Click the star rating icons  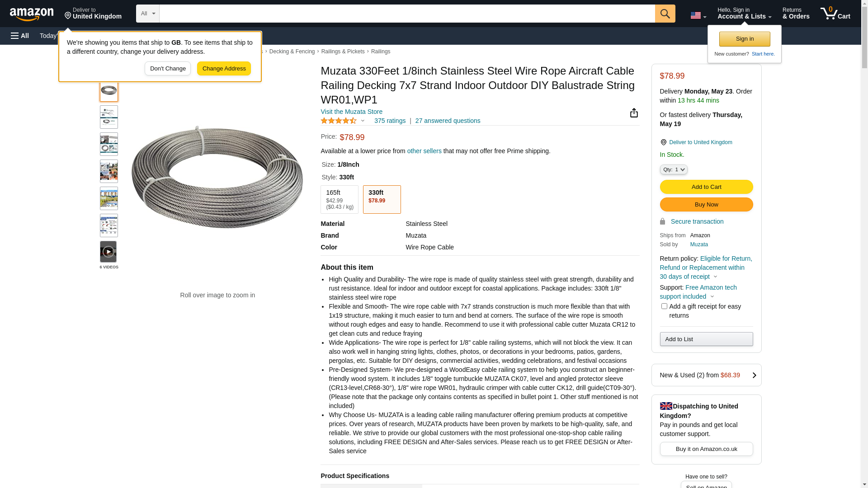coord(339,121)
